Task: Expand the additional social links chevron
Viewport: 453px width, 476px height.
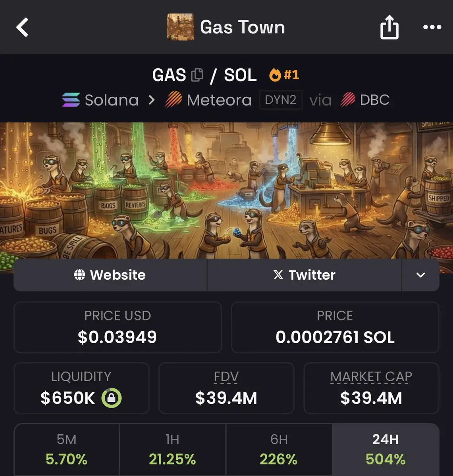Action: pos(420,275)
